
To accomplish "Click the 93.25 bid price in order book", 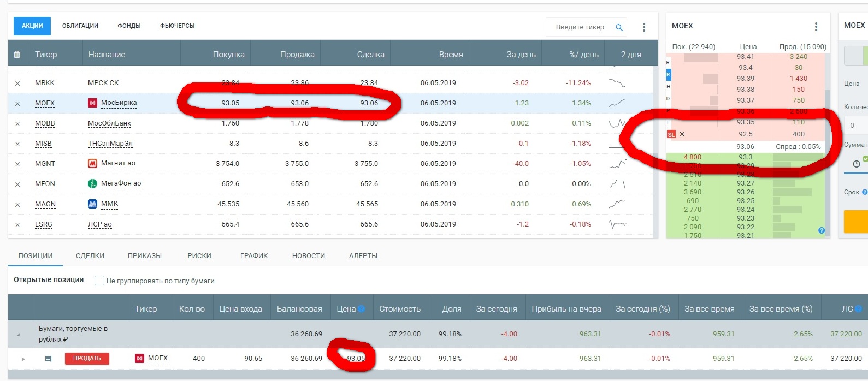I will [746, 201].
